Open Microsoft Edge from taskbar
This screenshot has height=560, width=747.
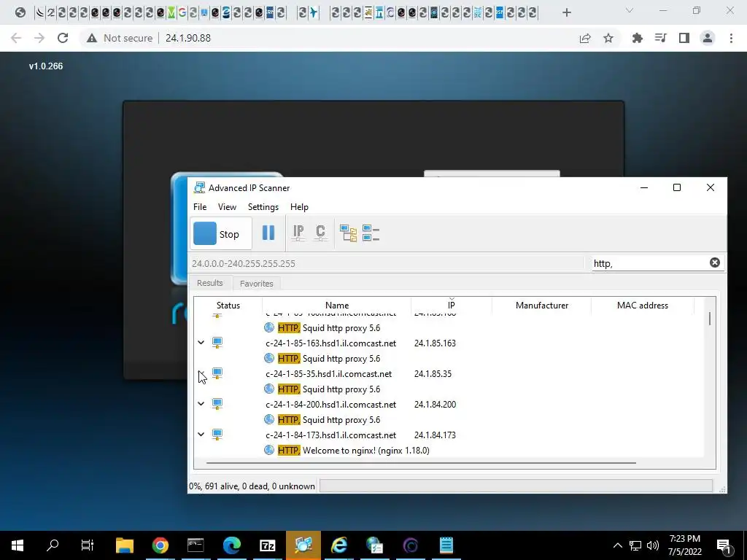point(231,545)
